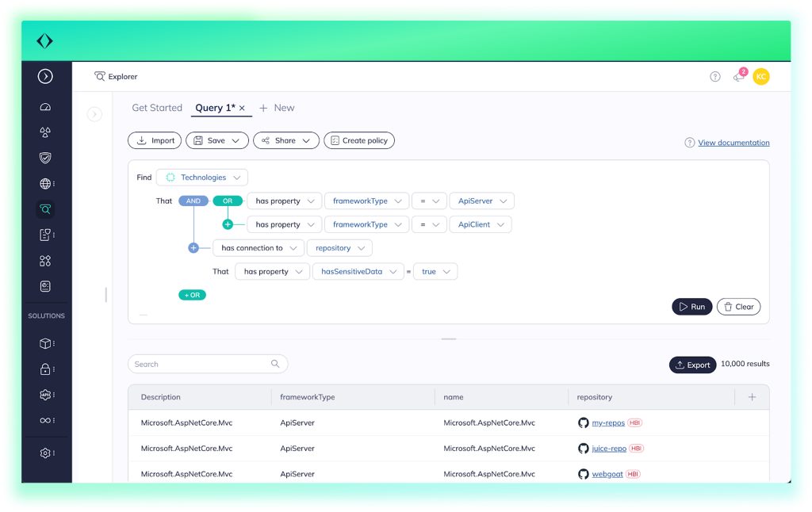
Task: Add a condition with the + OR pill
Action: (x=192, y=295)
